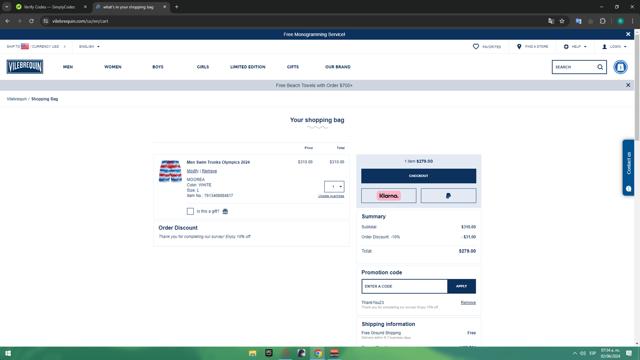Pay with the PayPal button
This screenshot has width=640, height=360.
tap(448, 196)
